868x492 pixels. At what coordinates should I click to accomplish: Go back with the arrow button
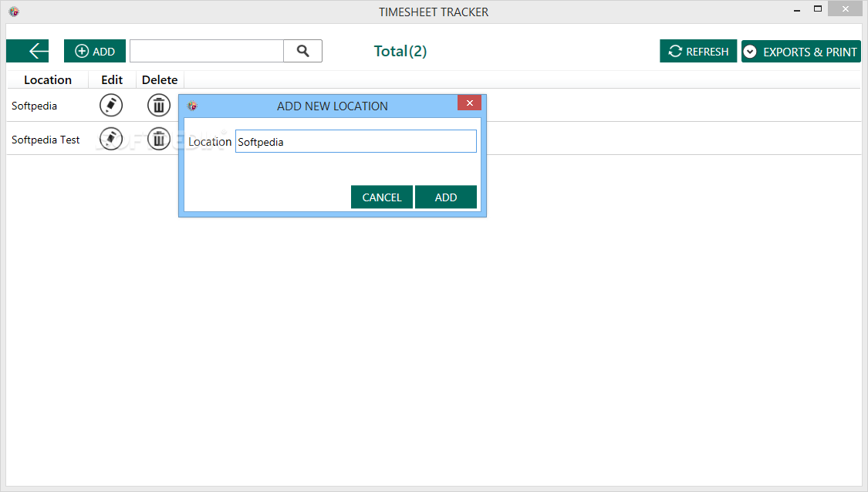coord(28,51)
